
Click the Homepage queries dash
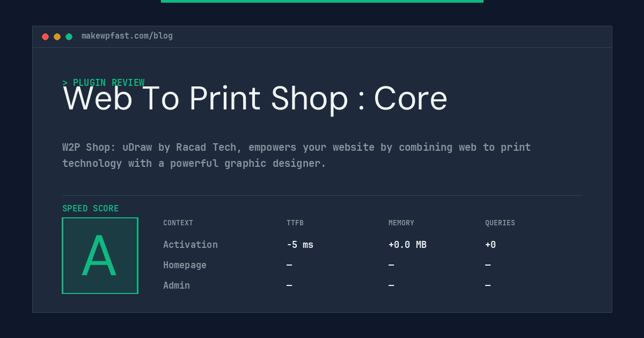tap(488, 265)
